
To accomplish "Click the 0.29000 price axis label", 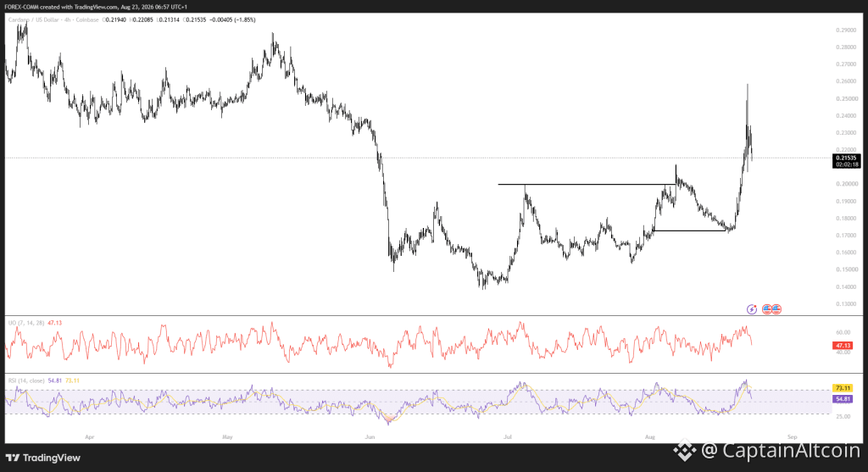I will coord(846,30).
